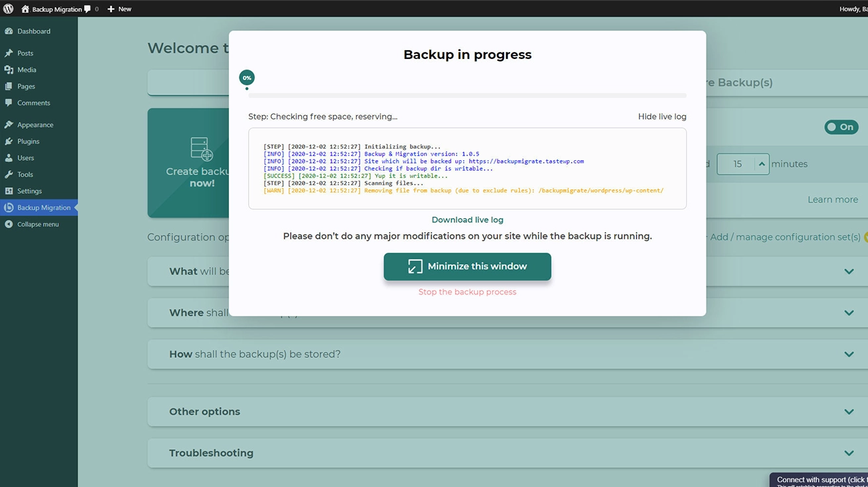The image size is (868, 487).
Task: Click Hide live log
Action: tap(662, 116)
